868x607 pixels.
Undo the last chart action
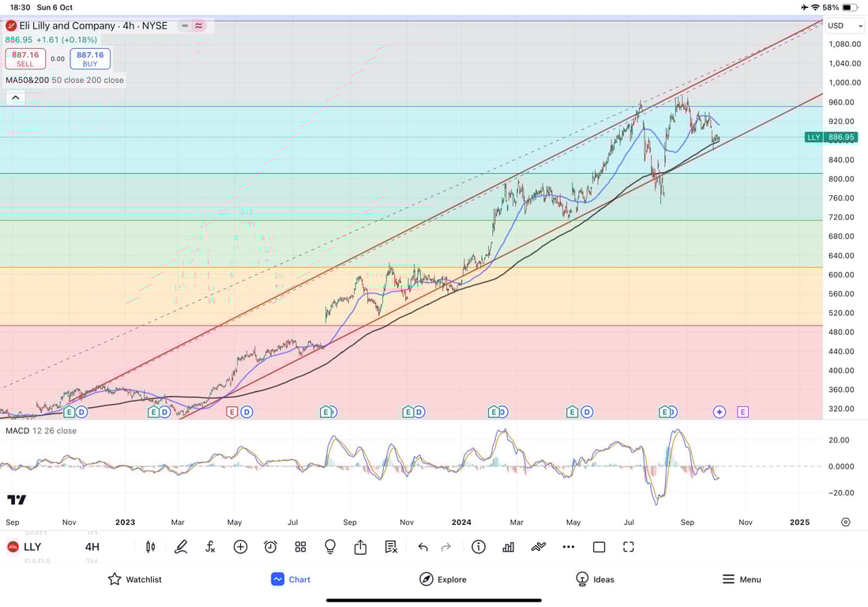point(423,547)
